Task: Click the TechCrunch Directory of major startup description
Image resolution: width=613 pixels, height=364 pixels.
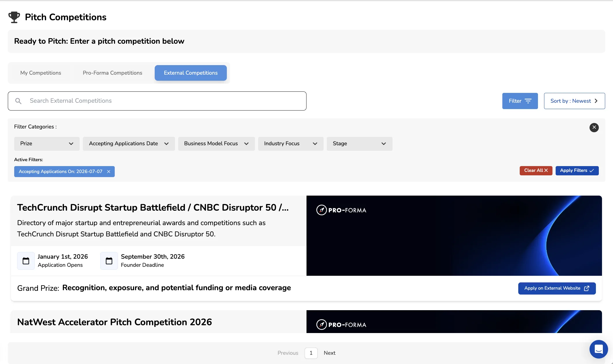Action: [141, 229]
